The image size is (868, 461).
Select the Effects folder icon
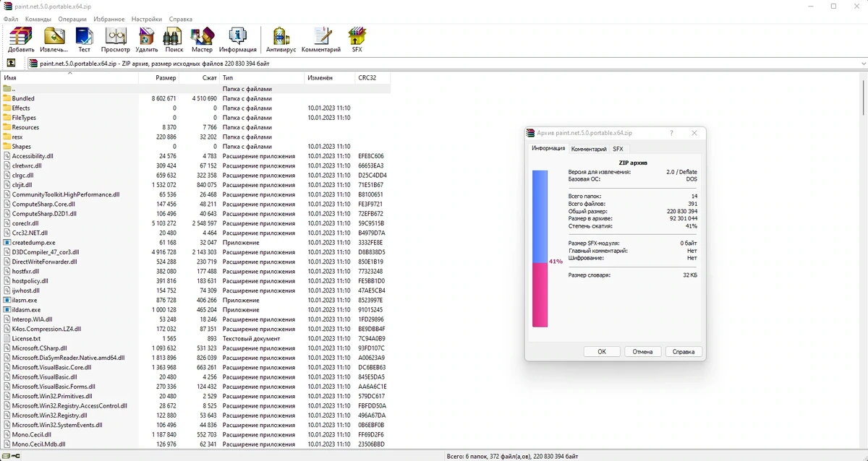pyautogui.click(x=7, y=108)
